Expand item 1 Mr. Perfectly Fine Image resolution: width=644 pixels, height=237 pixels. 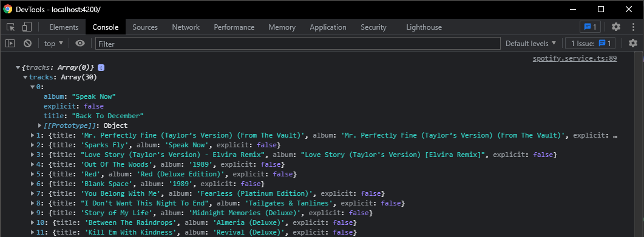tap(32, 135)
